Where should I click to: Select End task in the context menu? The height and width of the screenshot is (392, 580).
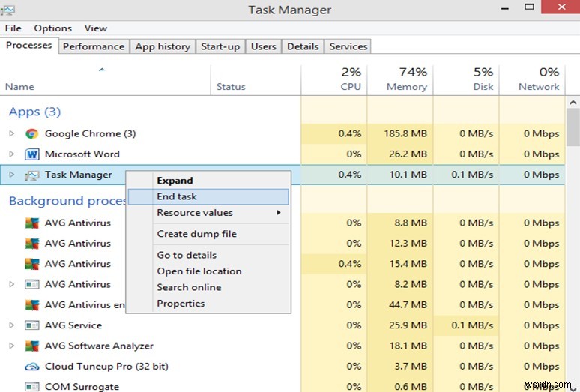[x=208, y=196]
